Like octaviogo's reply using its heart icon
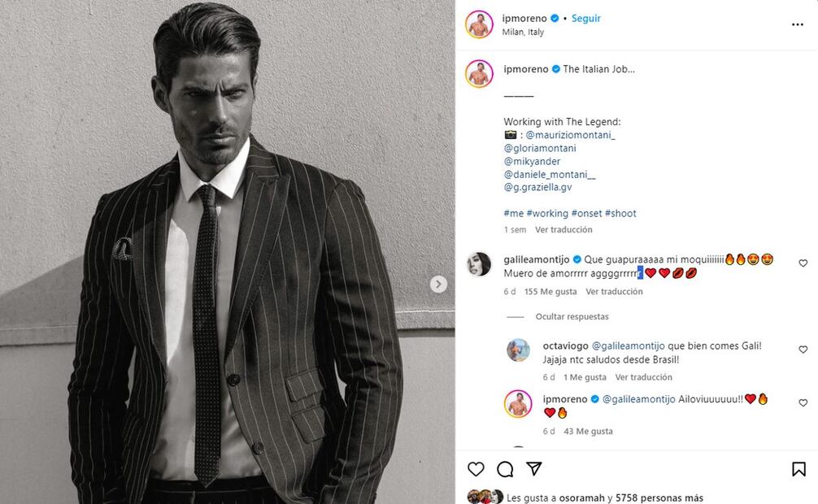This screenshot has height=504, width=818. click(803, 349)
